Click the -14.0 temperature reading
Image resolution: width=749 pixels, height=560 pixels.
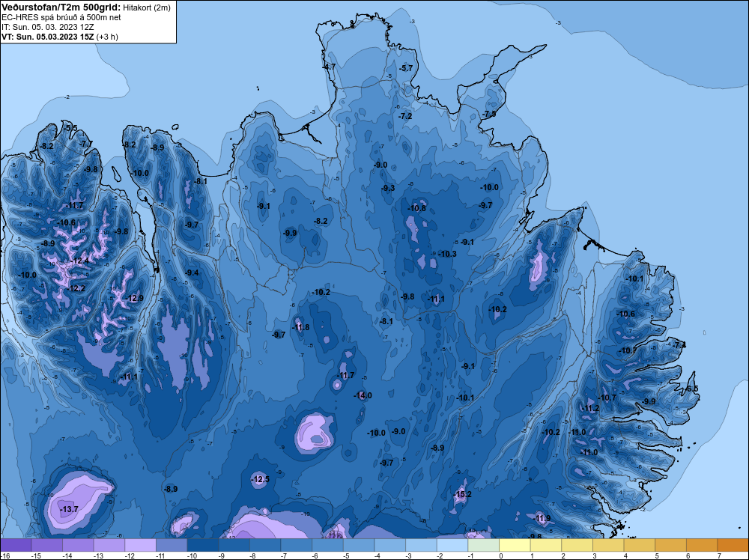click(363, 395)
